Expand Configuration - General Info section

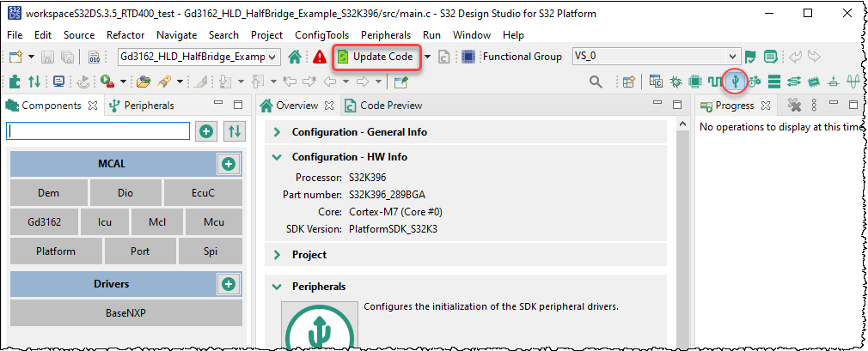[x=277, y=132]
